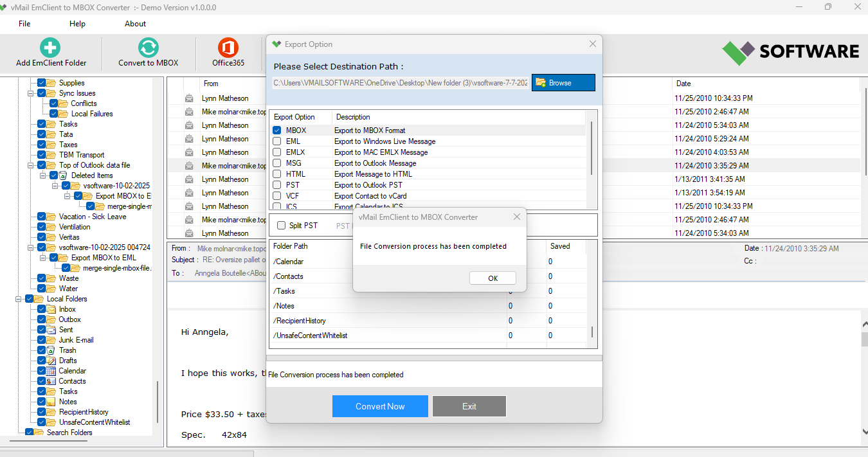Check the EML export option

[276, 141]
